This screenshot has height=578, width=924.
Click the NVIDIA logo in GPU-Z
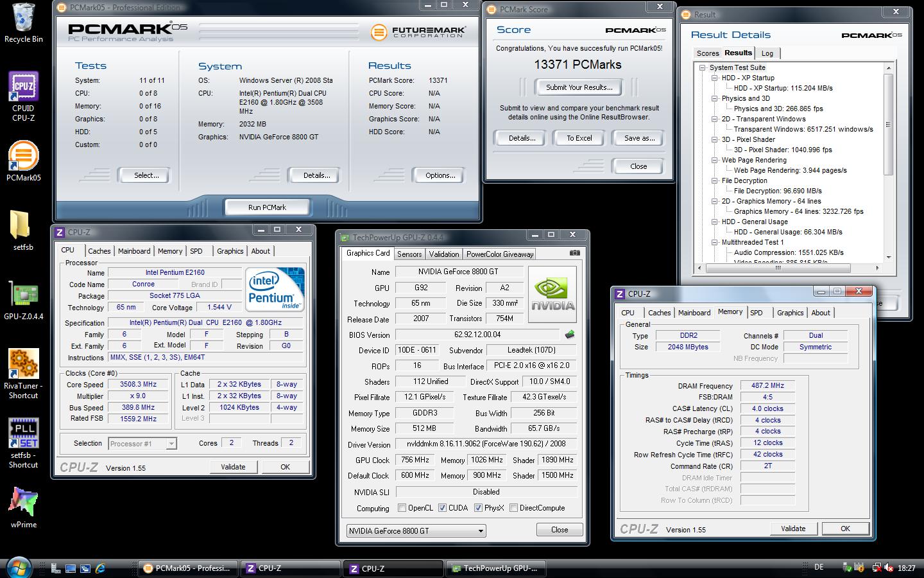coord(552,293)
